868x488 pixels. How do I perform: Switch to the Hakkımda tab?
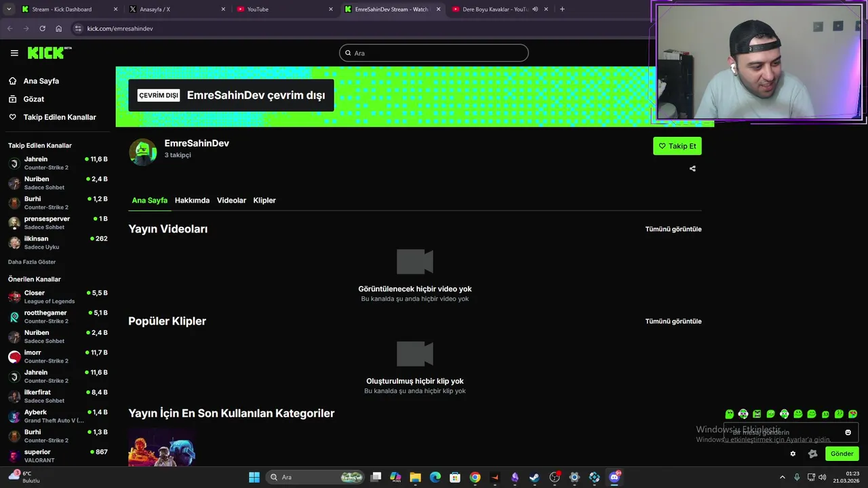[x=192, y=201]
